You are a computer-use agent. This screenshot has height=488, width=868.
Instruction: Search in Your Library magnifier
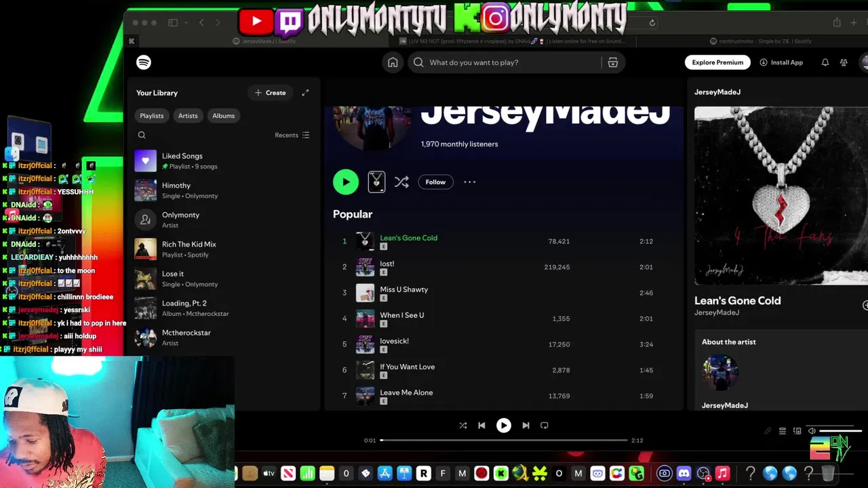click(x=142, y=135)
